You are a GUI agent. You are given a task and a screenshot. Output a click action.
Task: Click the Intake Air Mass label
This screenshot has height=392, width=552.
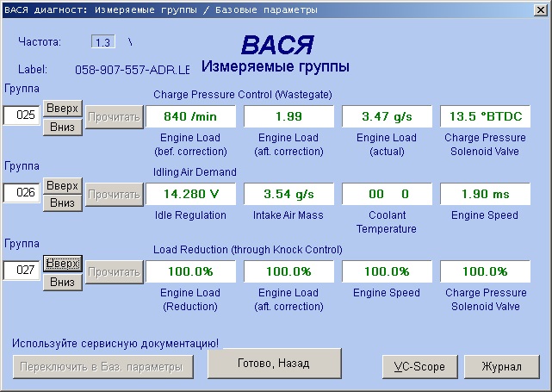click(288, 215)
